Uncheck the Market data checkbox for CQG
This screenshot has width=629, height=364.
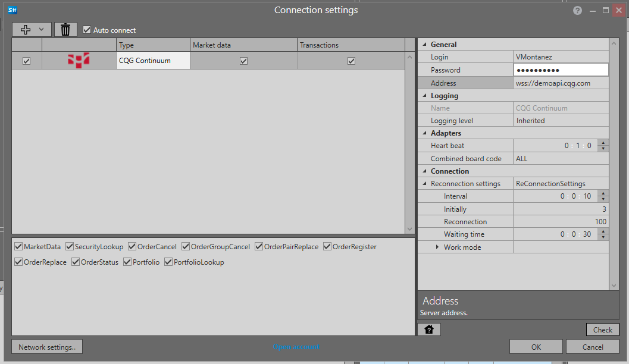[243, 61]
